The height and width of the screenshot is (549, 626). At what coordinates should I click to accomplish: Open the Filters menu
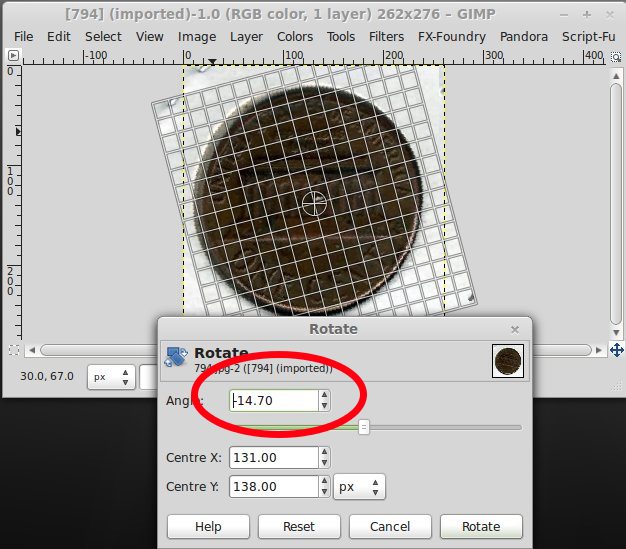pyautogui.click(x=386, y=37)
